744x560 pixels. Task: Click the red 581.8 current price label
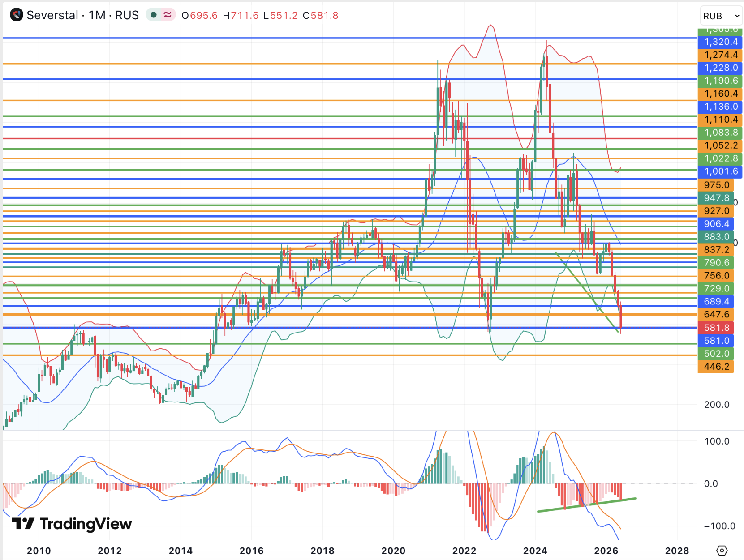(x=716, y=328)
